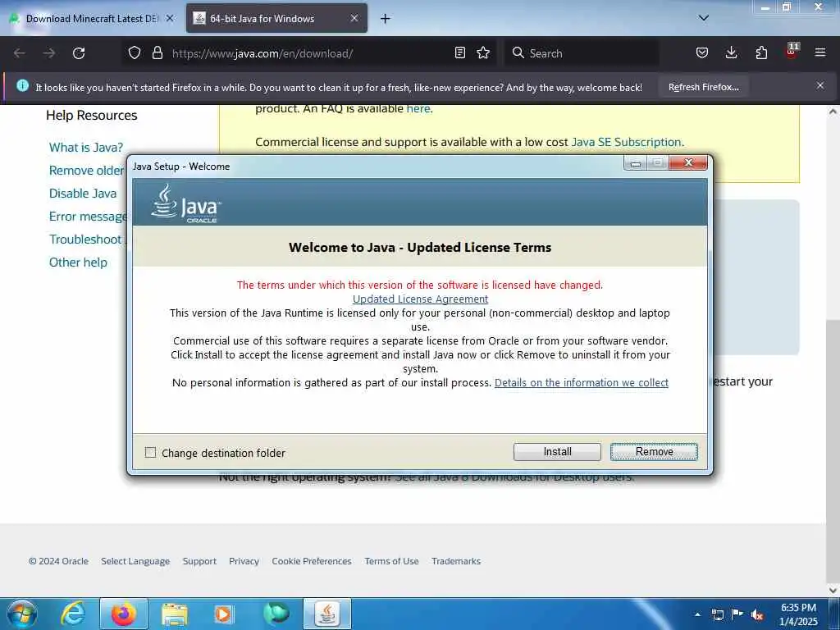The height and width of the screenshot is (630, 840).
Task: Click the Firefox Search box
Action: 582,53
